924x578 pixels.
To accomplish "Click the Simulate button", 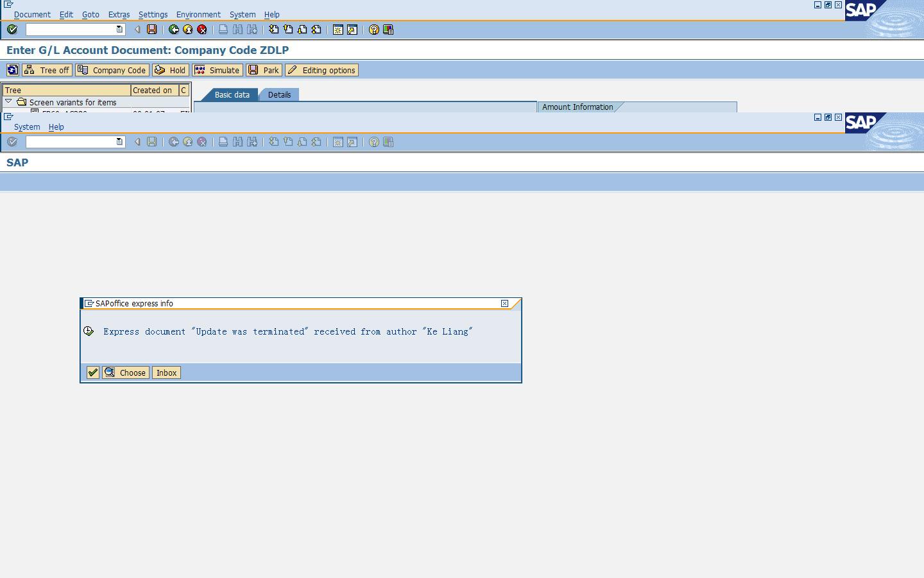I will click(218, 70).
